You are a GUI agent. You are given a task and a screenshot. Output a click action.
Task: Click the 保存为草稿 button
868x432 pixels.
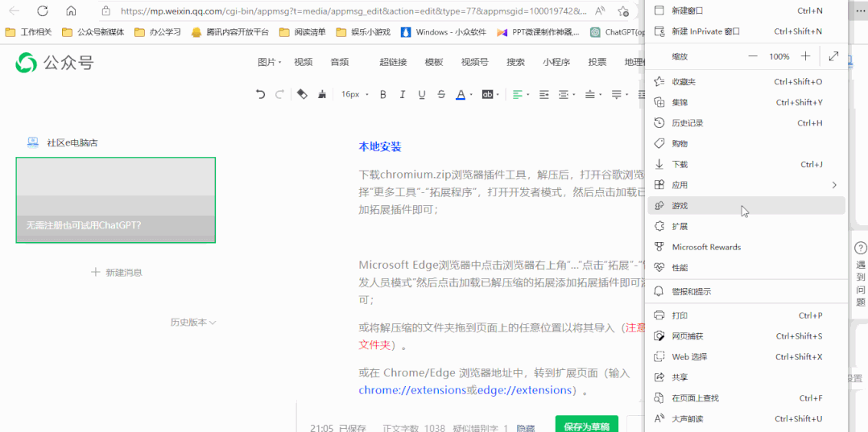click(x=587, y=425)
